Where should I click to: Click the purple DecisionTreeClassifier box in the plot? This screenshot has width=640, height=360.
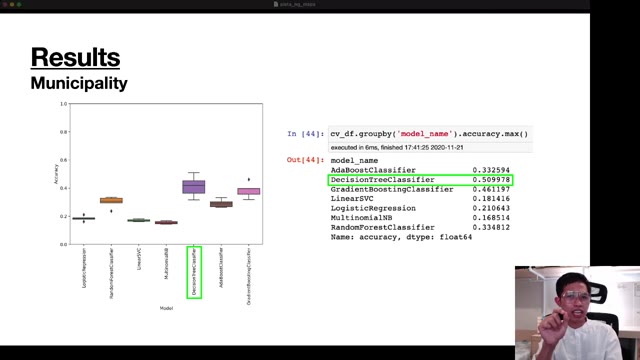pos(194,187)
